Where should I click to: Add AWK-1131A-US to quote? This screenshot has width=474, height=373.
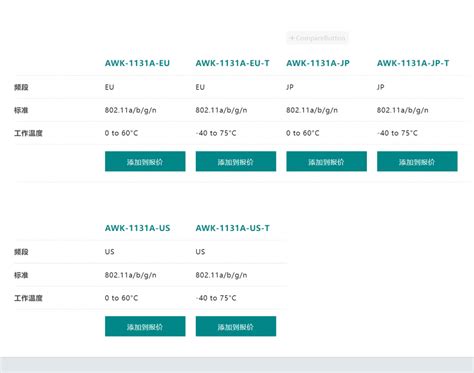coord(145,326)
